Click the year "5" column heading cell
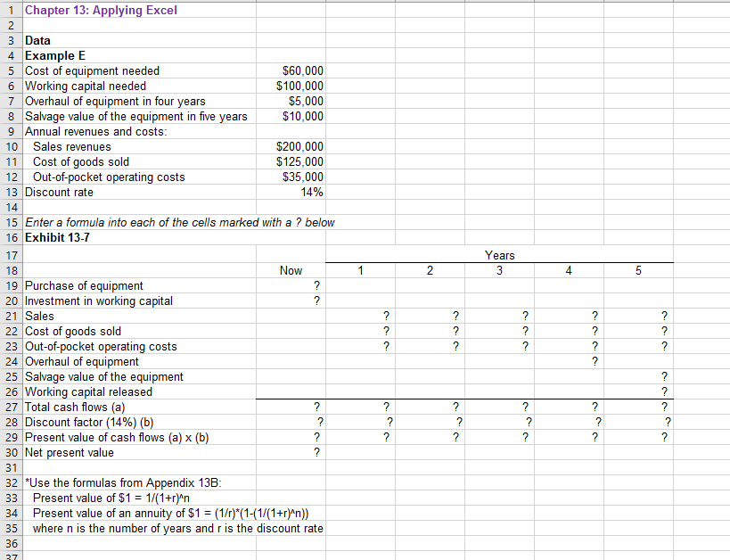 click(x=638, y=270)
